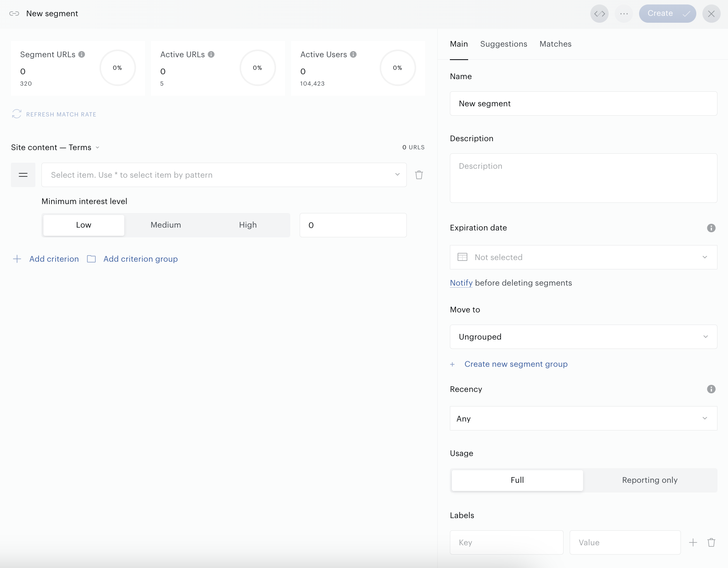This screenshot has width=728, height=568.
Task: Close the New segment editor
Action: [x=711, y=14]
